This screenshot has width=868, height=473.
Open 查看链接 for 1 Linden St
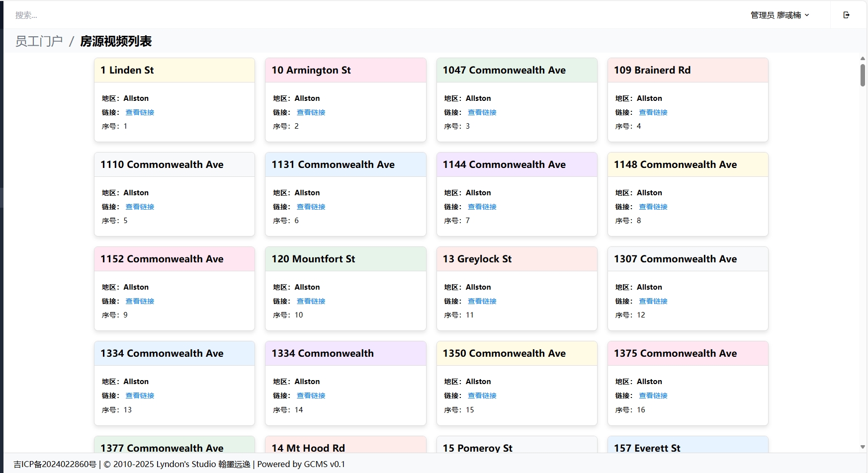click(x=140, y=112)
